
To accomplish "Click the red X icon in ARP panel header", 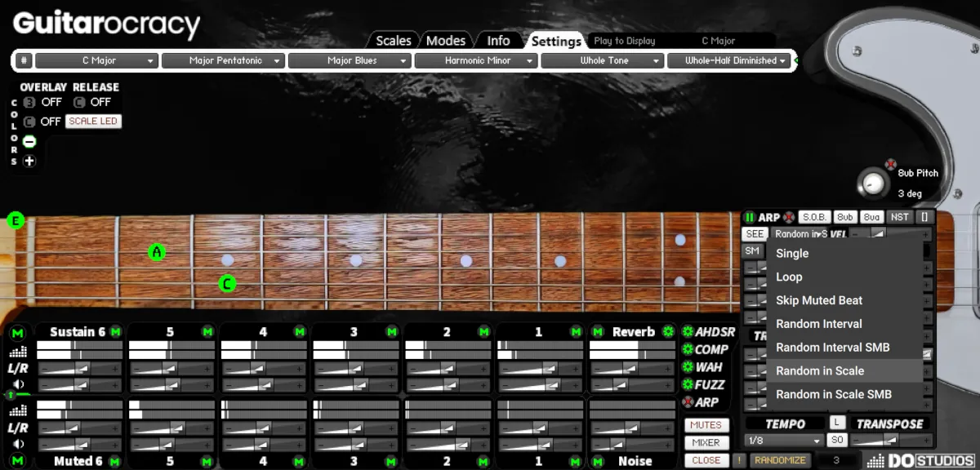I will click(789, 218).
